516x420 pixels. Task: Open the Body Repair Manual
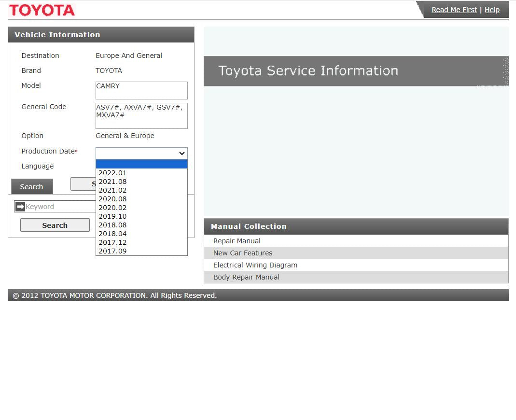[246, 277]
